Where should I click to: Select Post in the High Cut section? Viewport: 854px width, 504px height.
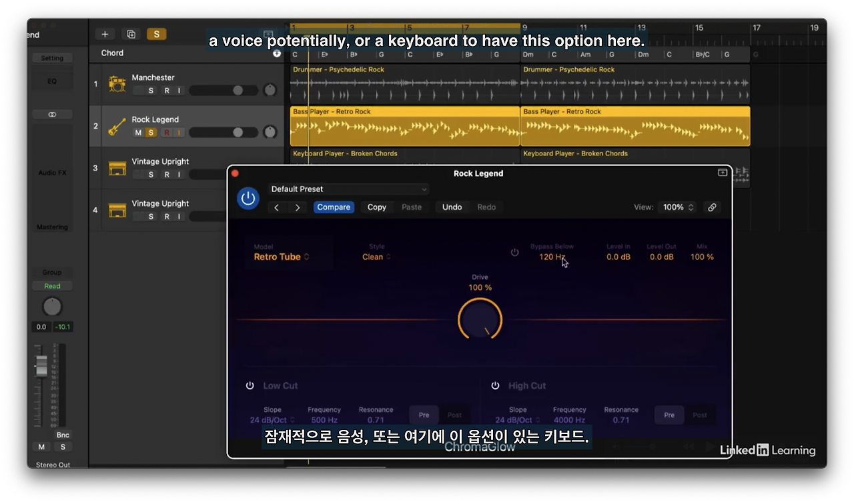[x=699, y=415]
